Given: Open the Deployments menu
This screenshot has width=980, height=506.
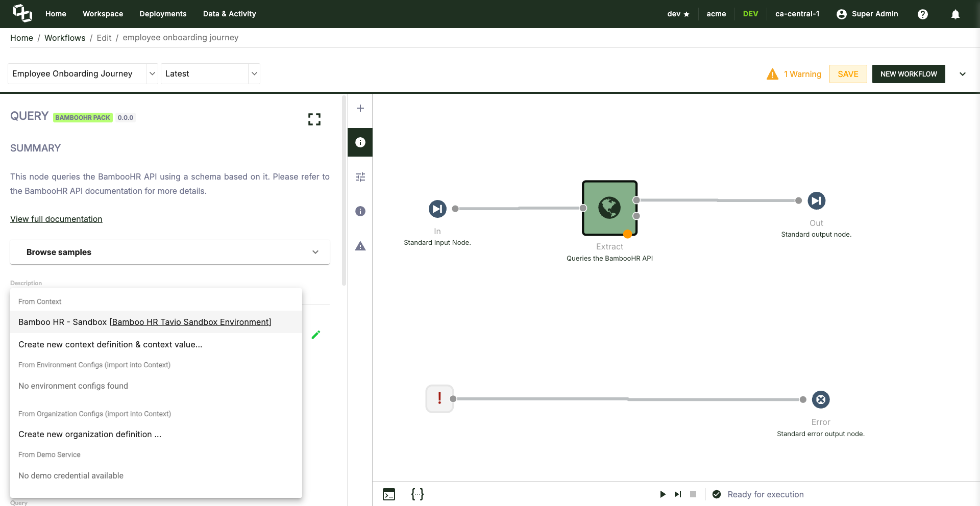Looking at the screenshot, I should tap(163, 14).
